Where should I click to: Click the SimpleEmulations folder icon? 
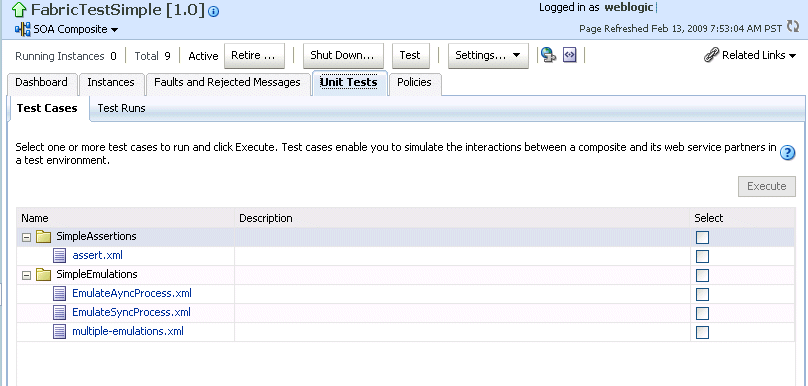pyautogui.click(x=43, y=275)
